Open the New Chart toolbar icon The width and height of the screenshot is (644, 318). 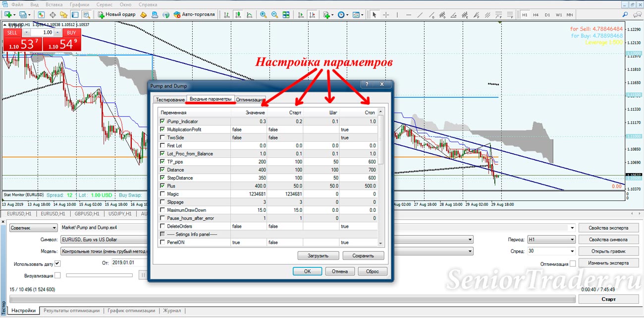(x=8, y=15)
